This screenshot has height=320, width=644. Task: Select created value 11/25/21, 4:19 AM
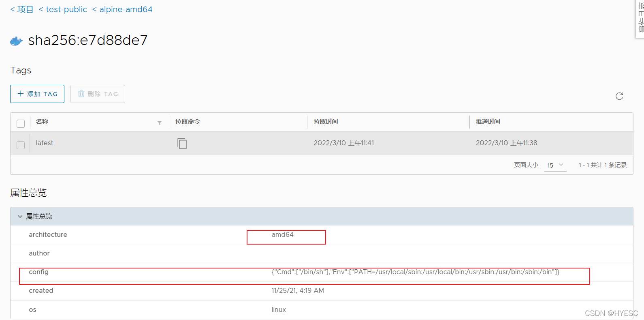click(298, 290)
